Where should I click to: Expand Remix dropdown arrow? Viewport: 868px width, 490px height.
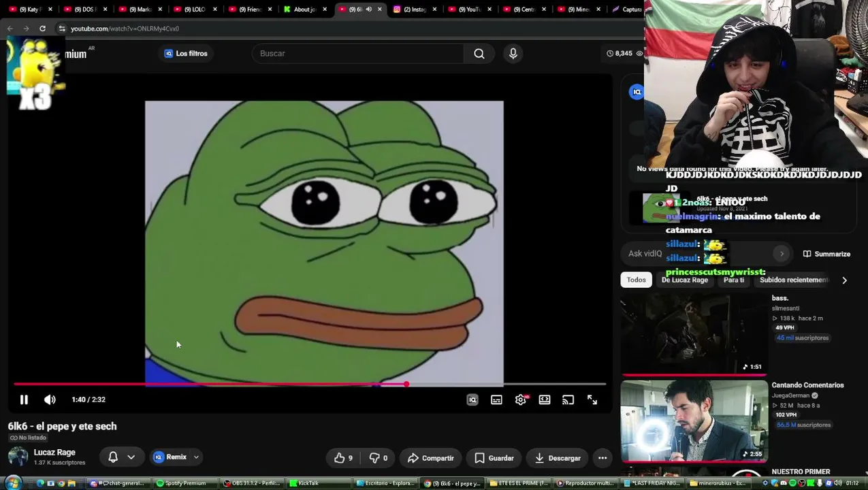coord(196,457)
